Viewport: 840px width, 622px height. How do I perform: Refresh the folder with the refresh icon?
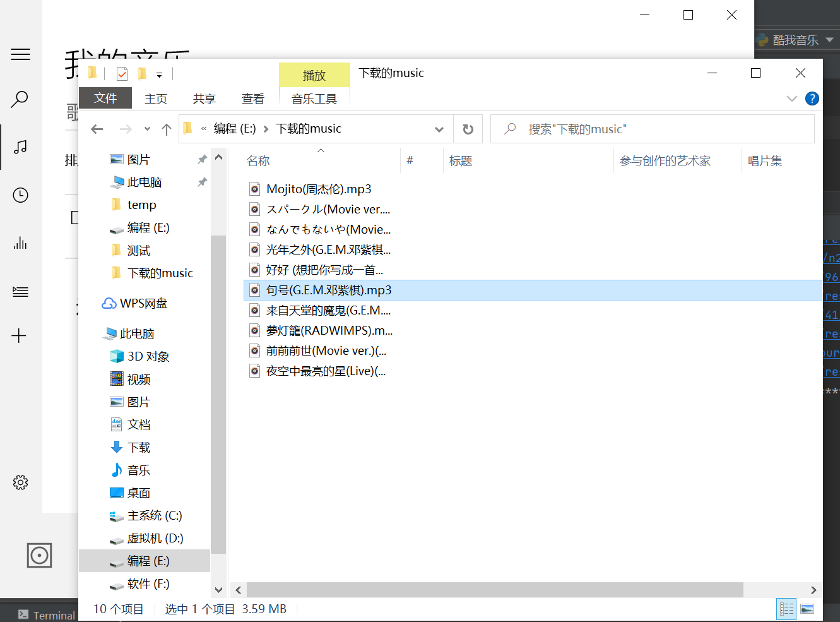[x=468, y=128]
